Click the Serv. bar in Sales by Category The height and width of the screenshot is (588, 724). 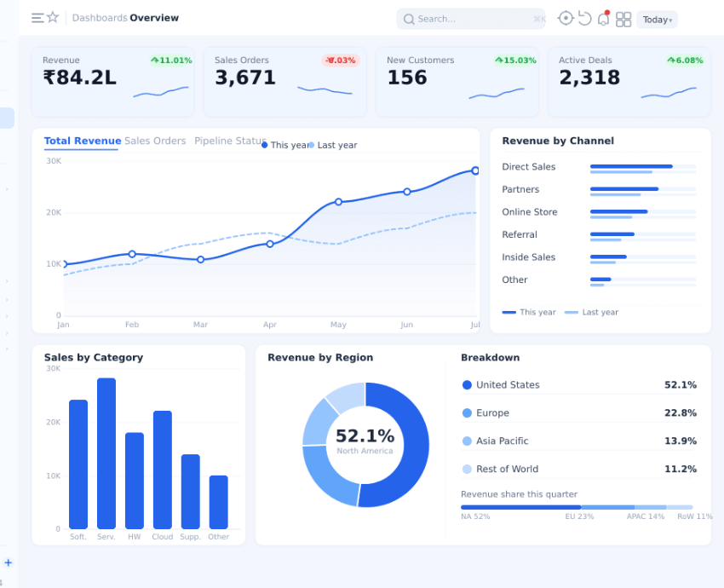pos(106,453)
